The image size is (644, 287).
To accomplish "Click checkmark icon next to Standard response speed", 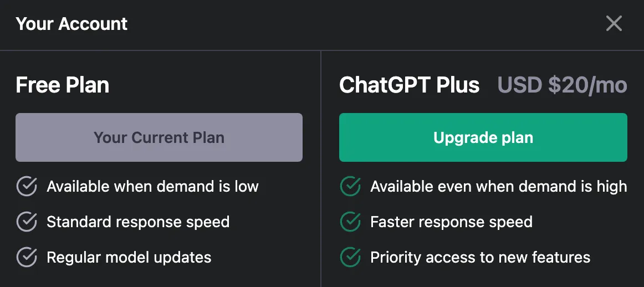I will (26, 222).
